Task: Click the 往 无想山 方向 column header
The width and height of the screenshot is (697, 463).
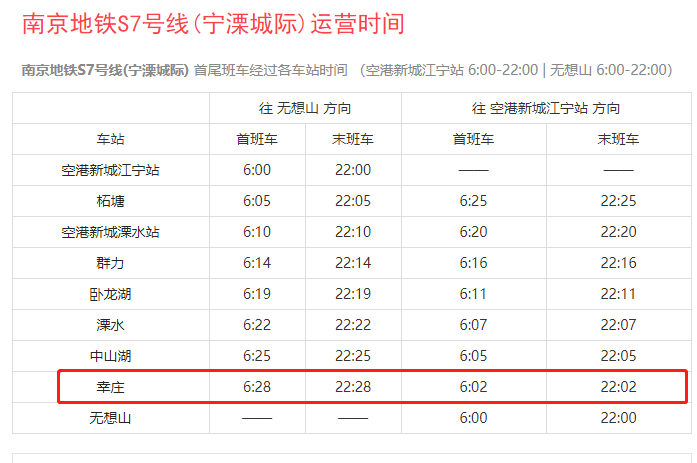Action: click(x=305, y=108)
